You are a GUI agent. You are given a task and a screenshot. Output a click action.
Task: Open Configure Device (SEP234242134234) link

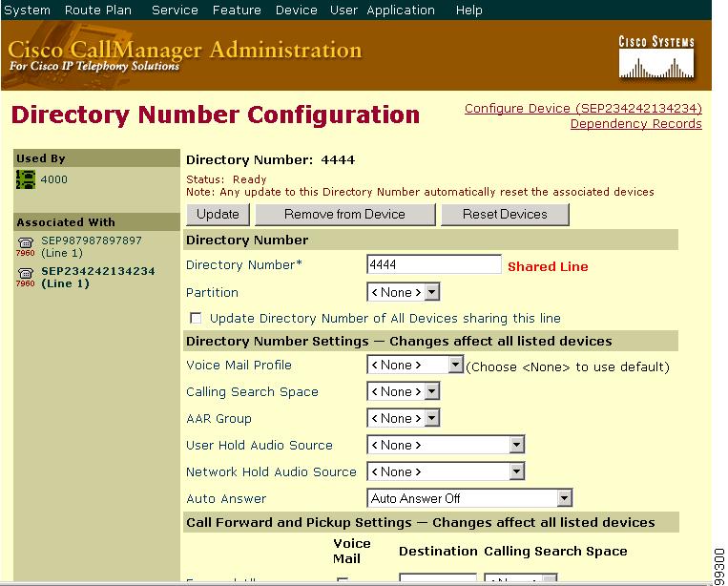coord(583,108)
